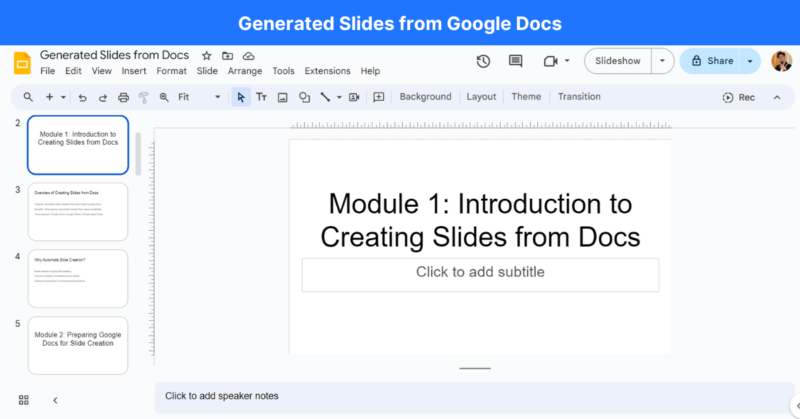This screenshot has width=800, height=419.
Task: Click the Rec recording button
Action: [738, 97]
